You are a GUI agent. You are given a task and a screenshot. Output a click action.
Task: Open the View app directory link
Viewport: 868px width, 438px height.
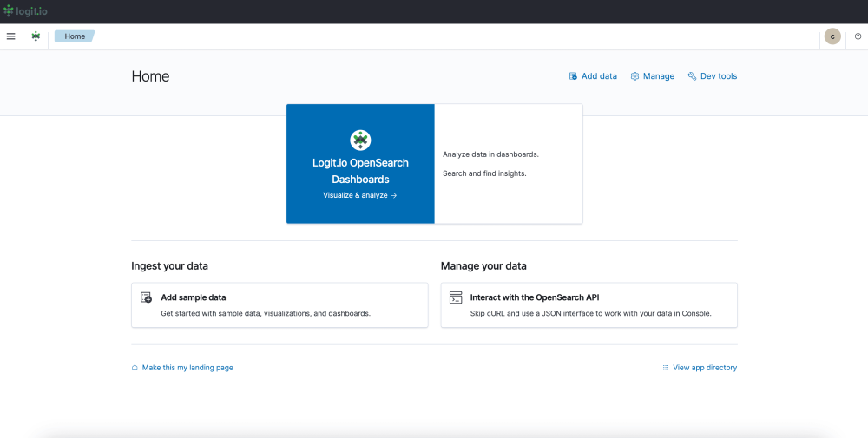tap(705, 368)
